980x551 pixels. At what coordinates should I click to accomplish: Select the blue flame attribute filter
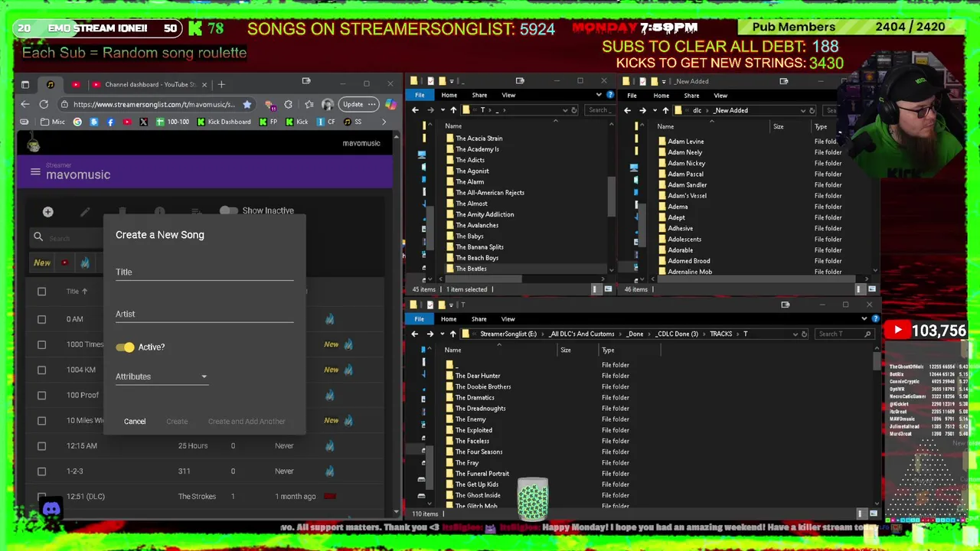pos(85,262)
